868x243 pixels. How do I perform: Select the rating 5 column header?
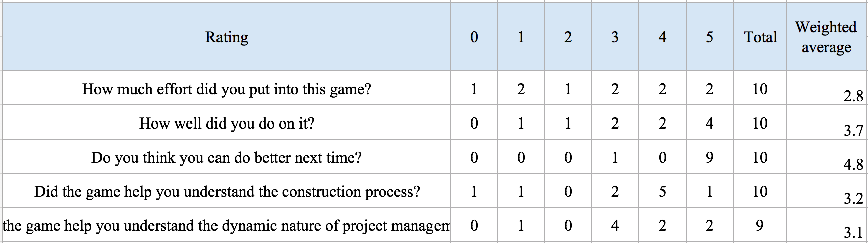click(710, 37)
